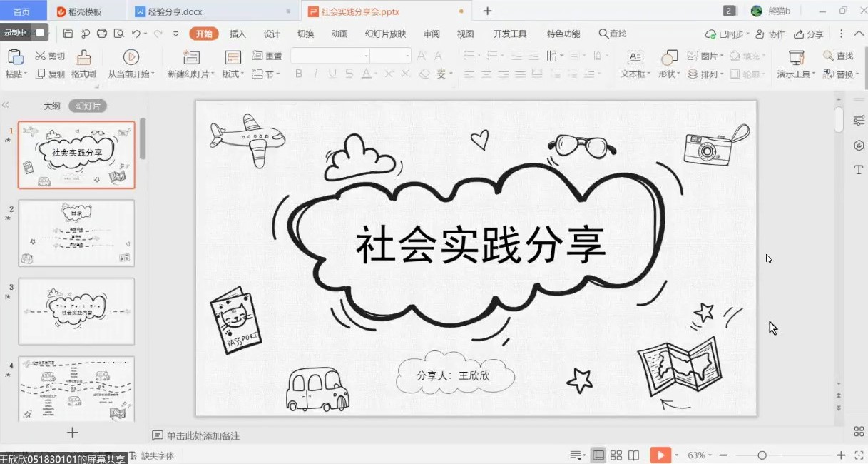This screenshot has height=464, width=868.
Task: Click the Format Painter (格式刷) icon
Action: tap(83, 58)
